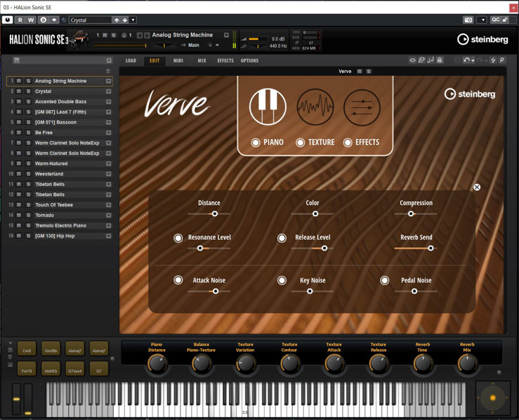Toggle Release Level on/off button
The width and height of the screenshot is (519, 420).
point(282,238)
